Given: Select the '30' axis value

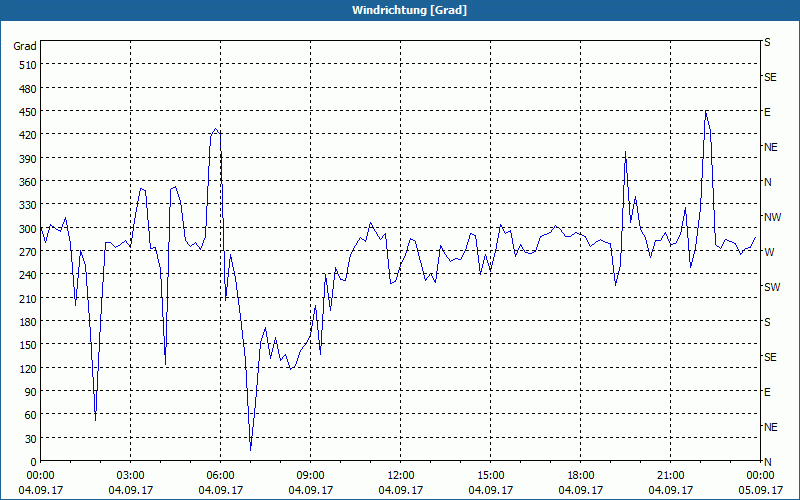Looking at the screenshot, I should pos(31,439).
